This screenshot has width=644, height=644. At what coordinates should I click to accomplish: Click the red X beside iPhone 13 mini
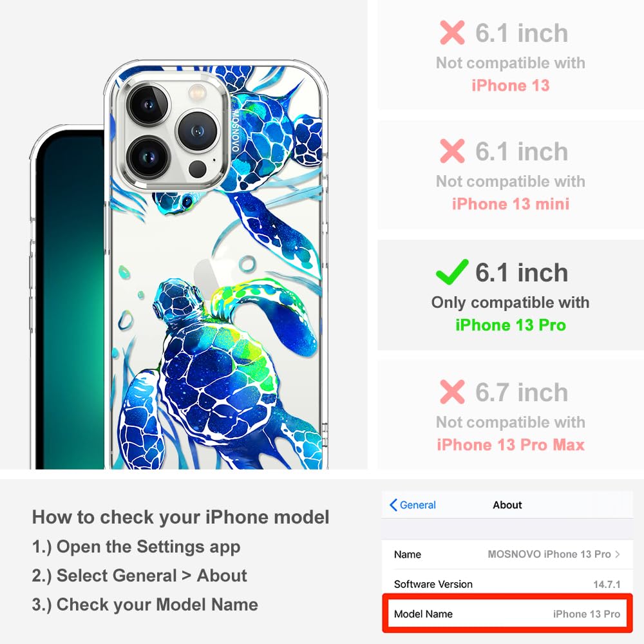click(x=452, y=151)
